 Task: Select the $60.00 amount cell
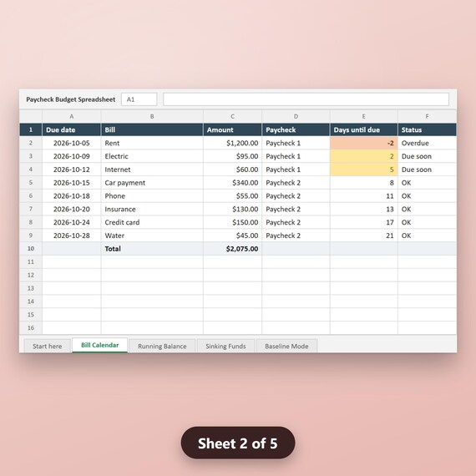pos(232,170)
